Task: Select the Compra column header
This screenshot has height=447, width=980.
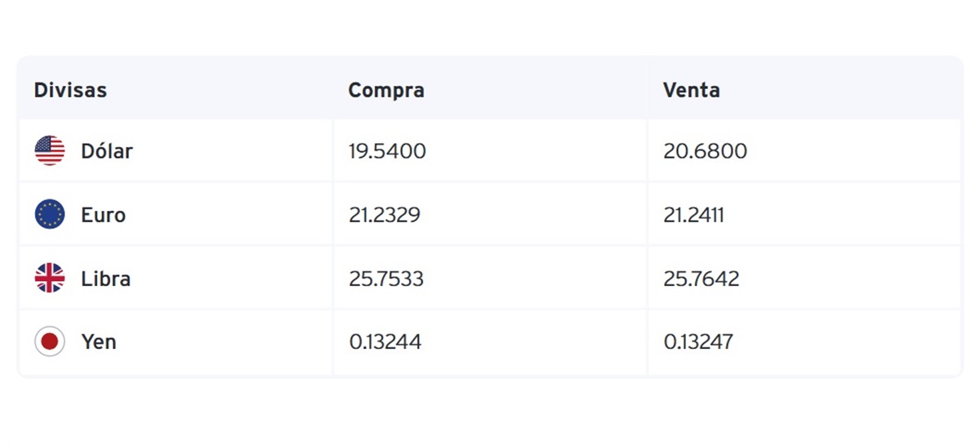Action: click(x=386, y=90)
